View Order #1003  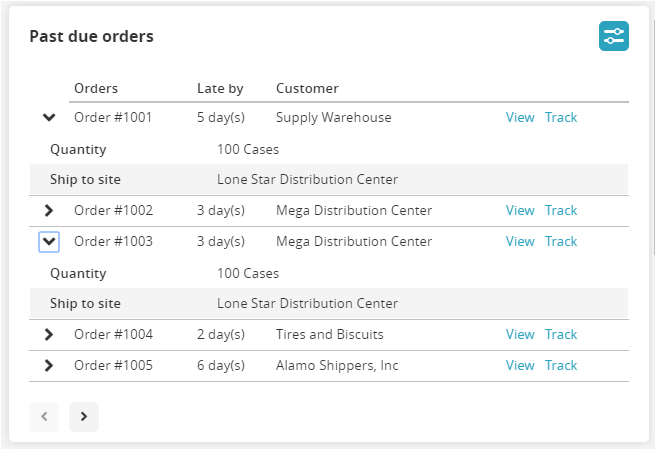tap(520, 241)
